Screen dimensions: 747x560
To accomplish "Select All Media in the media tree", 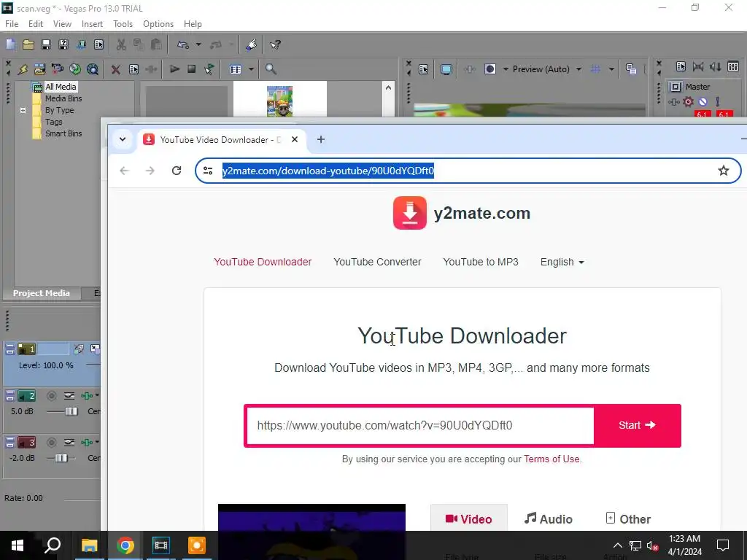I will pyautogui.click(x=60, y=87).
